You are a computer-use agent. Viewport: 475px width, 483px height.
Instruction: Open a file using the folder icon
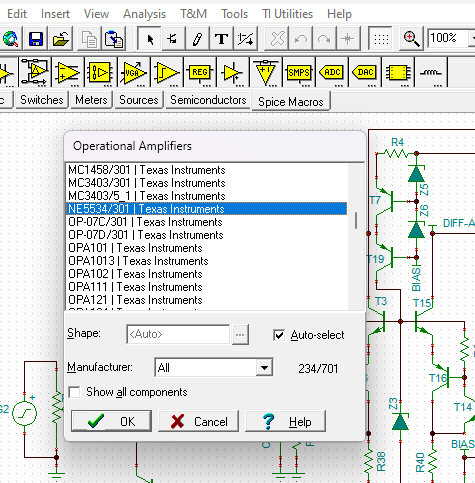coord(60,39)
